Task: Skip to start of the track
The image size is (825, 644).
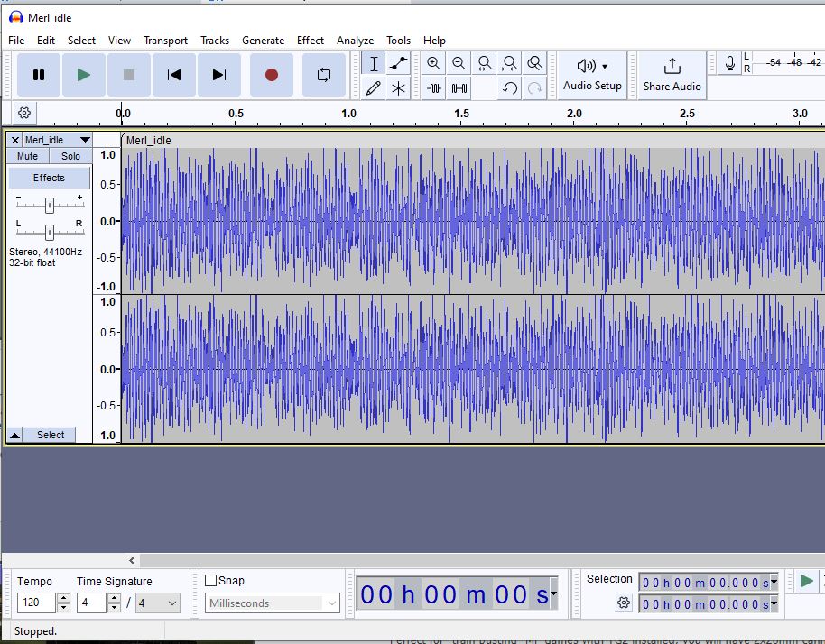Action: [174, 75]
